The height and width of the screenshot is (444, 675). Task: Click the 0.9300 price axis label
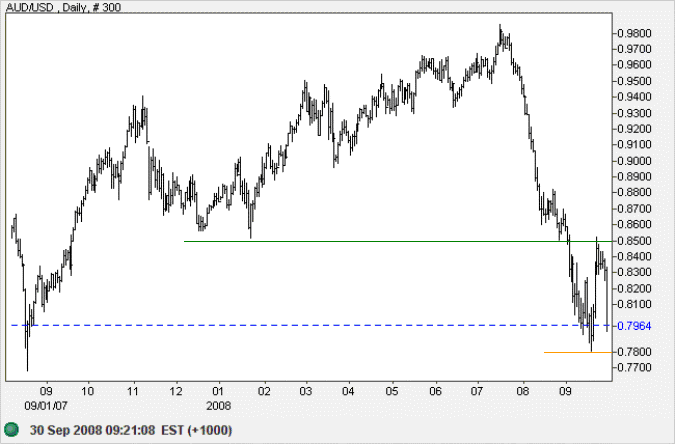634,113
